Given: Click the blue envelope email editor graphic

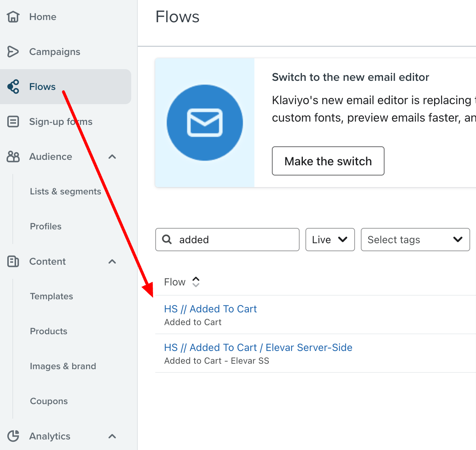Looking at the screenshot, I should coord(205,123).
